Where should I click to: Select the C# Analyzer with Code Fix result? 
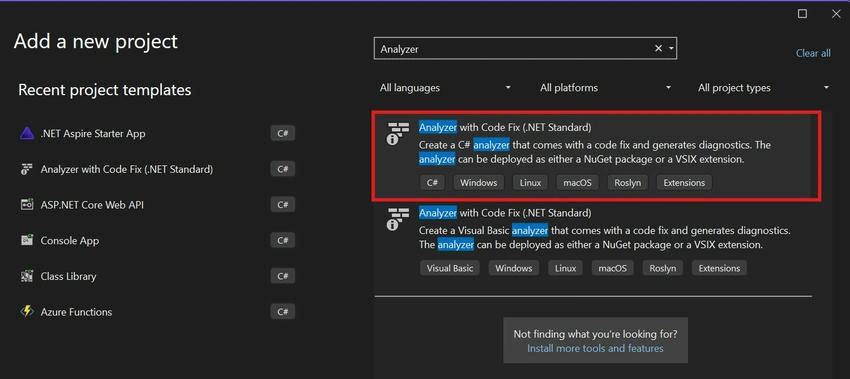[596, 156]
